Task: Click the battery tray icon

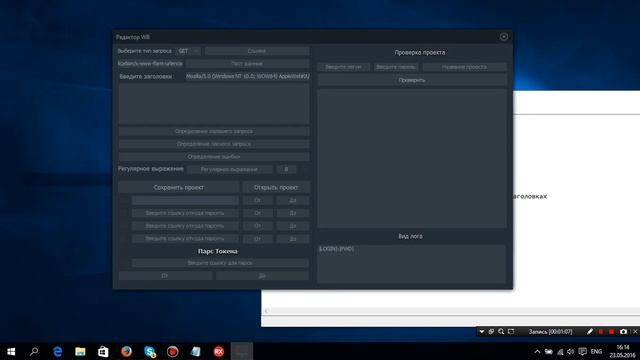Action: coord(549,351)
